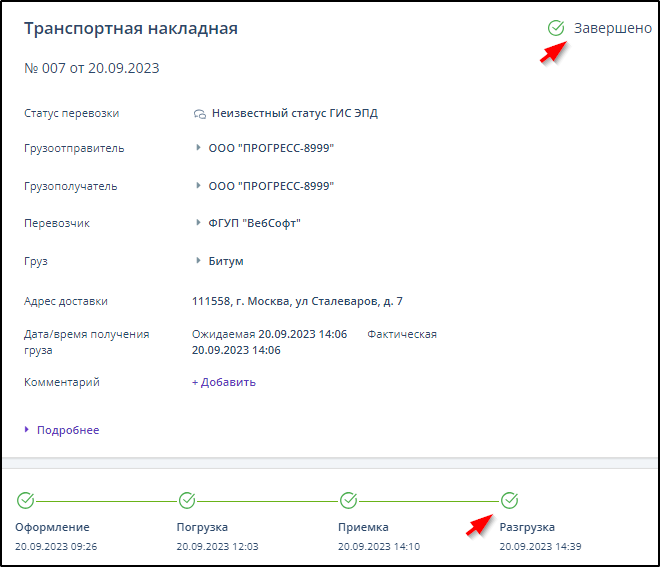Image resolution: width=660 pixels, height=567 pixels.
Task: Click the Погрузка stage checkmark icon
Action: coord(187,500)
